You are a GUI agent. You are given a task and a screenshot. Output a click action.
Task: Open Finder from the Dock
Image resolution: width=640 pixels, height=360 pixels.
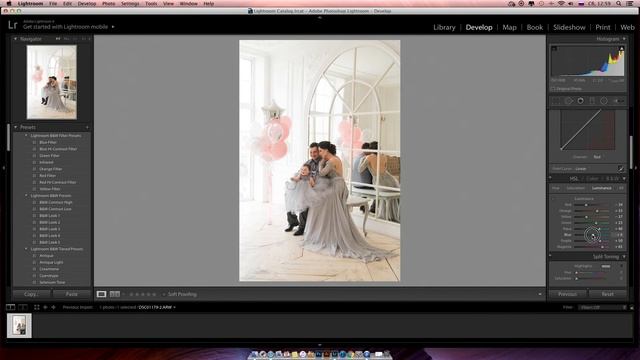(x=254, y=354)
